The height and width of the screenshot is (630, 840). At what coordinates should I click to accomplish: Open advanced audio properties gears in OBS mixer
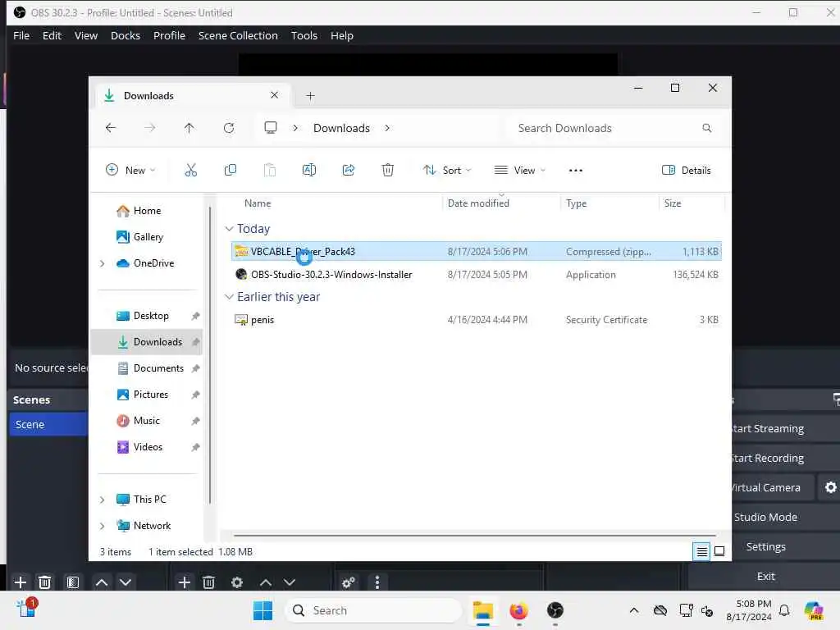[x=349, y=582]
